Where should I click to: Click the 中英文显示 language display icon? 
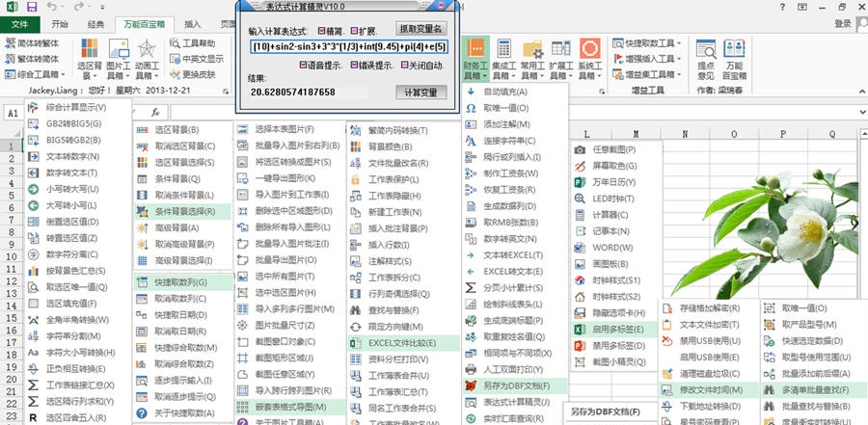point(197,59)
